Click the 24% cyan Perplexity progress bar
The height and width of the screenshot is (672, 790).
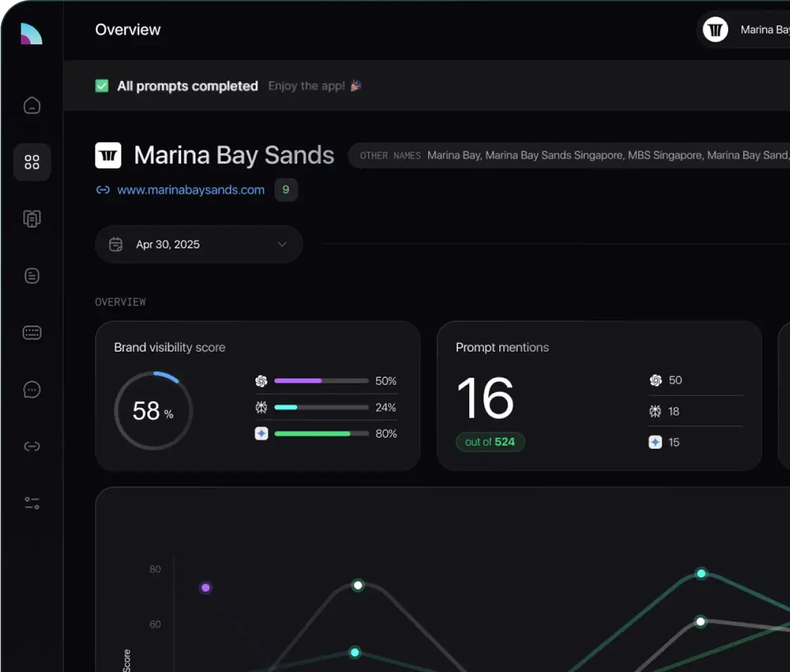pos(321,407)
